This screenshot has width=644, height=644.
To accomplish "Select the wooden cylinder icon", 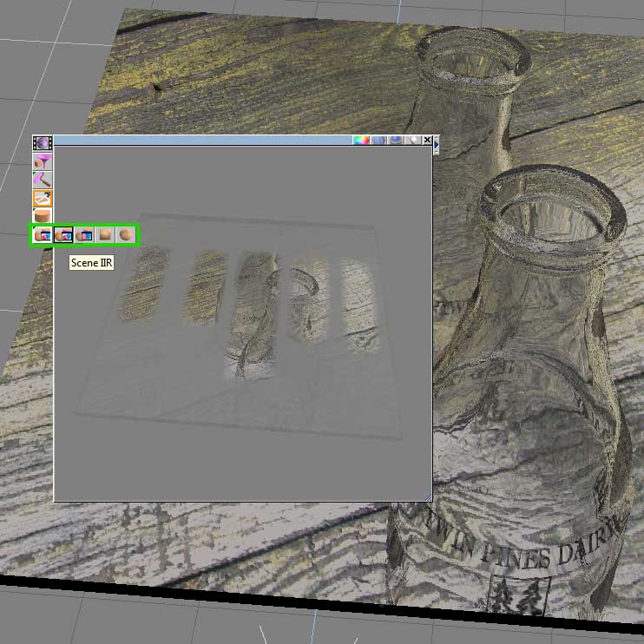I will click(x=43, y=215).
